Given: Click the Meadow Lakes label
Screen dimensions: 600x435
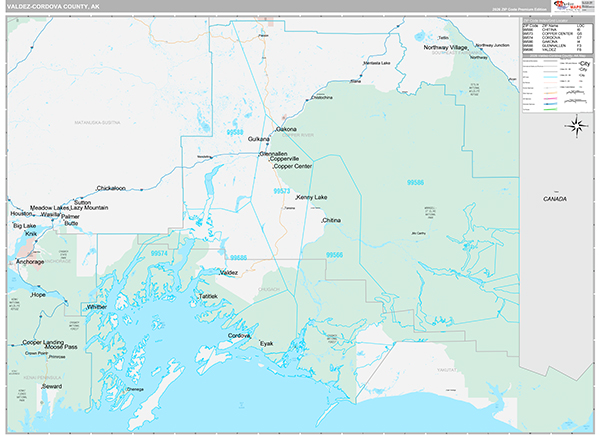Looking at the screenshot, I should coord(49,208).
